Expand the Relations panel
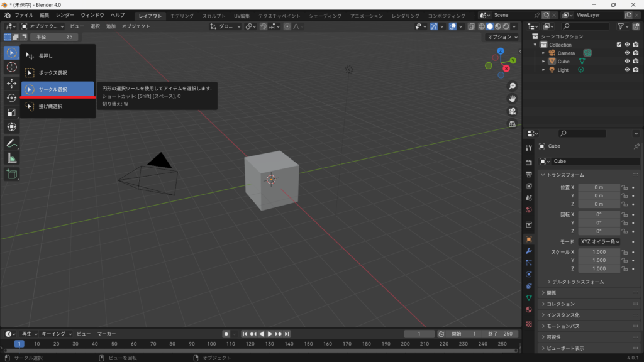644x362 pixels. [550, 293]
